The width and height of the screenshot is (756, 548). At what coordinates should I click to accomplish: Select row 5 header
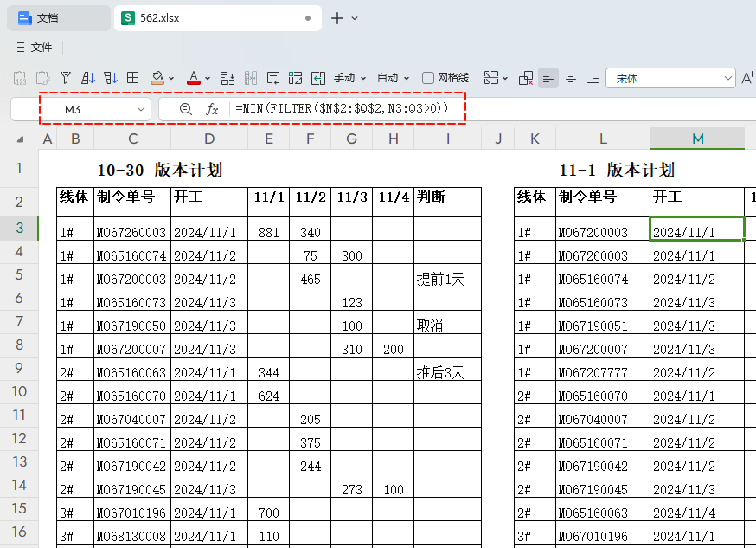click(19, 274)
